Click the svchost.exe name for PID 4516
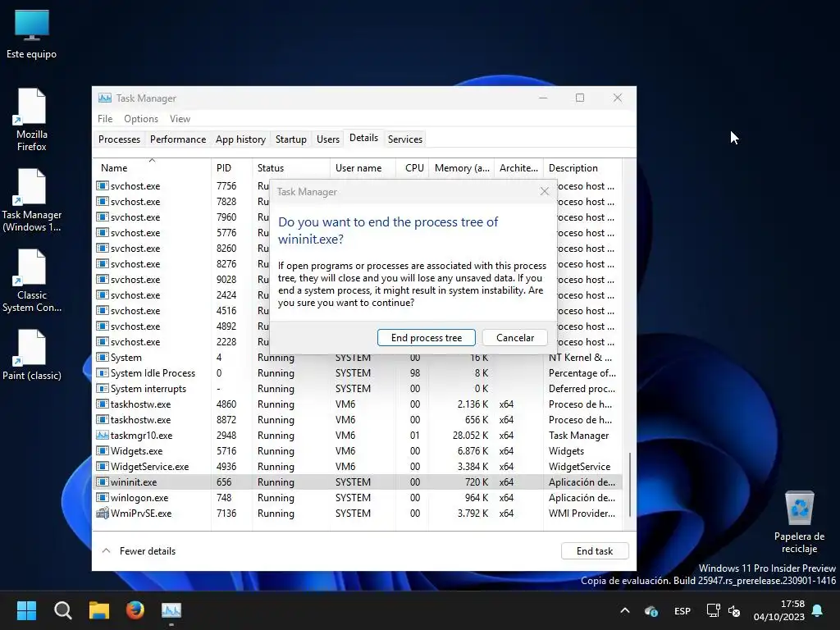The image size is (840, 630). (135, 311)
